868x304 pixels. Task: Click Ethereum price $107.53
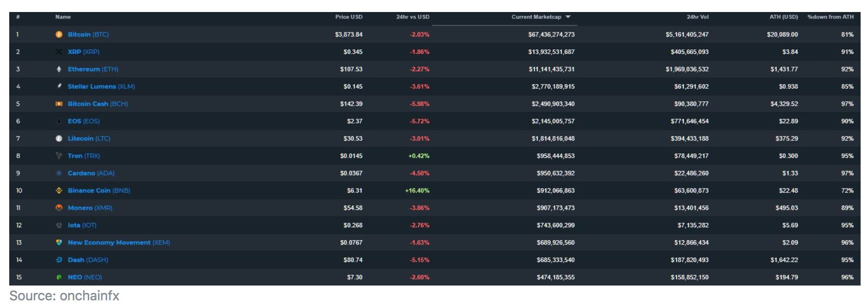(x=351, y=69)
